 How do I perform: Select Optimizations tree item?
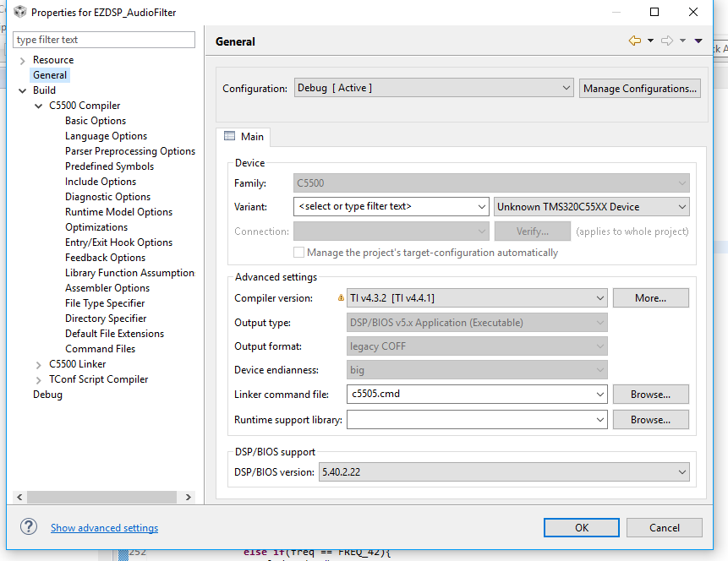click(96, 227)
